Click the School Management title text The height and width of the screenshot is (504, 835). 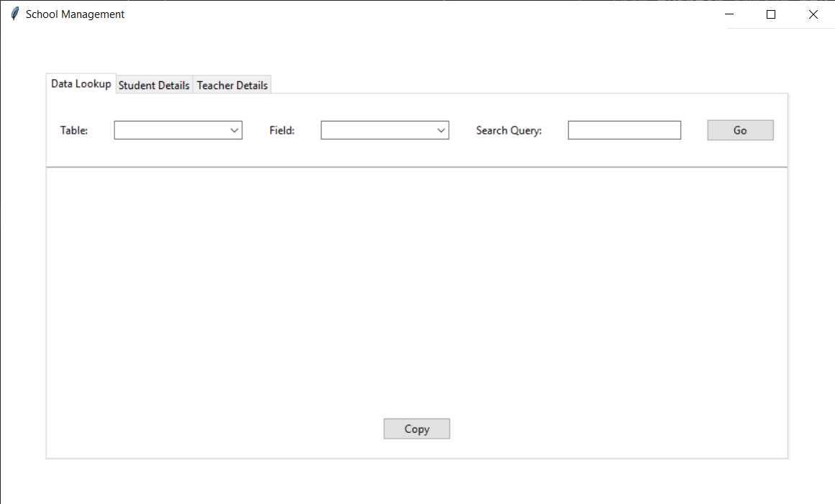[75, 14]
